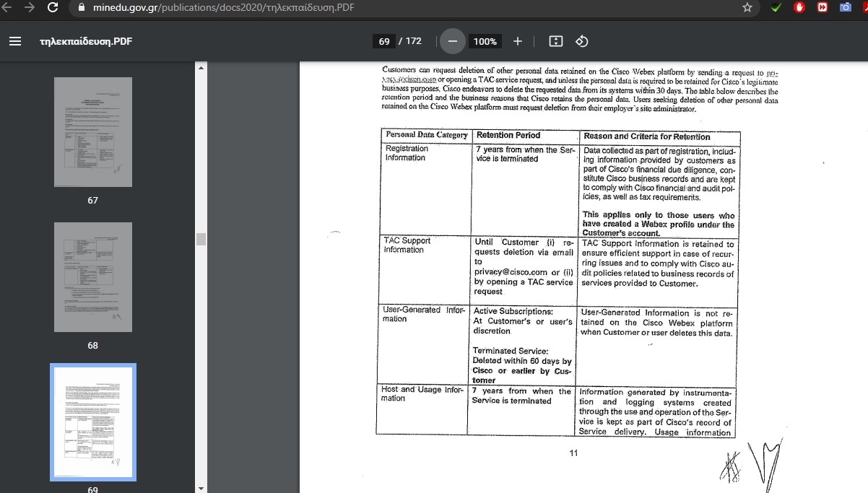Click the 100% zoom level field
Screen dimensions: 868x493
(485, 41)
